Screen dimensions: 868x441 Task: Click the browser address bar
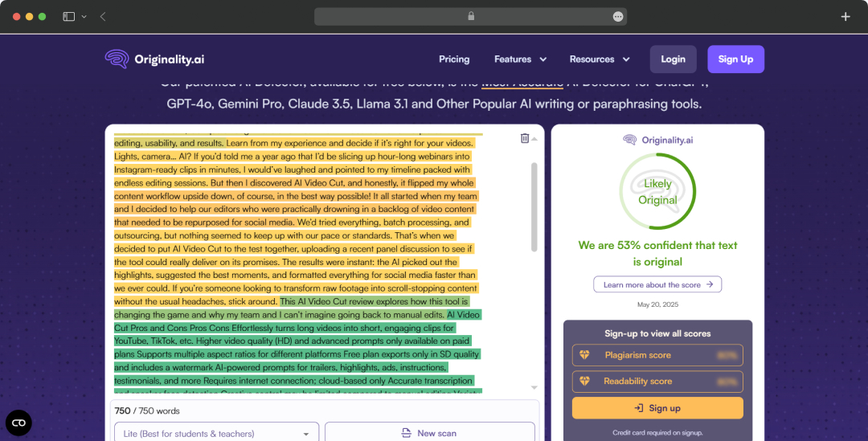tap(470, 17)
